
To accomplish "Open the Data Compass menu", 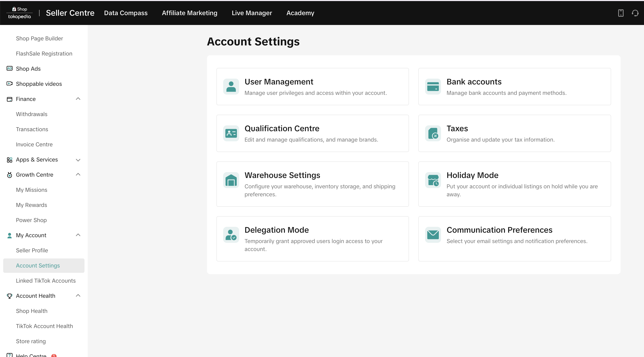I will pos(126,13).
